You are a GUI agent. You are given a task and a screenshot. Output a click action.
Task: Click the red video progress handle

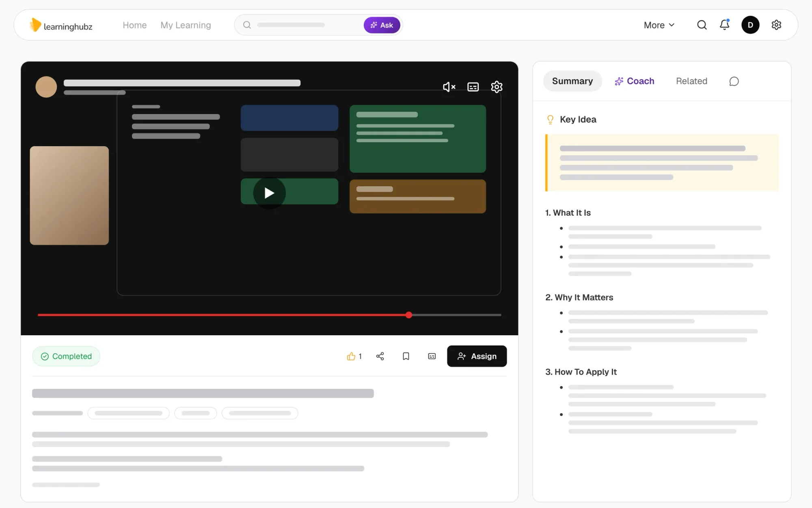pos(409,315)
